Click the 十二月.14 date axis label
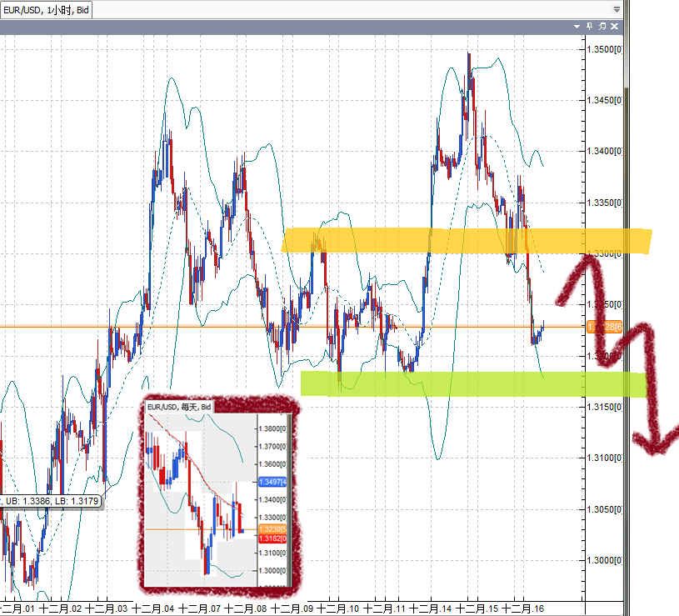 tap(431, 608)
